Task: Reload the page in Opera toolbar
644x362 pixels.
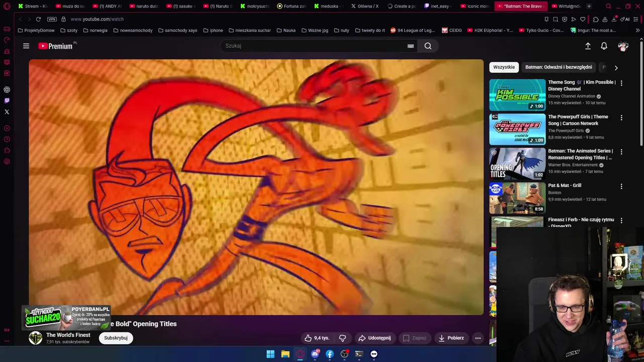Action: [x=38, y=19]
